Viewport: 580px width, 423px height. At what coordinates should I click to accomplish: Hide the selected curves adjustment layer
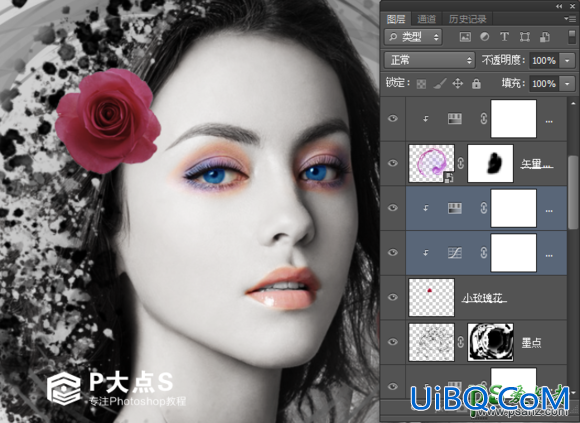[393, 253]
